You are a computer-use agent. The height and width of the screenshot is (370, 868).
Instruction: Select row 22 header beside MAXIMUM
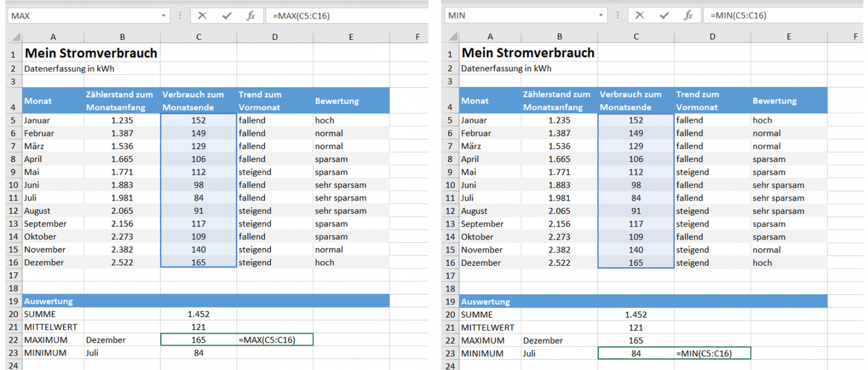[14, 340]
